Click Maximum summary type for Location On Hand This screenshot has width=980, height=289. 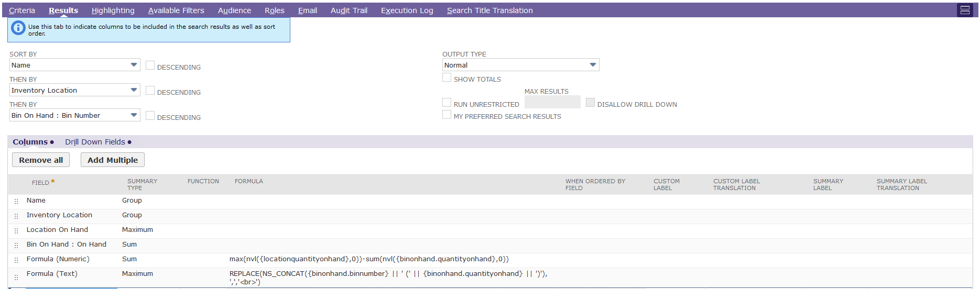click(x=137, y=230)
